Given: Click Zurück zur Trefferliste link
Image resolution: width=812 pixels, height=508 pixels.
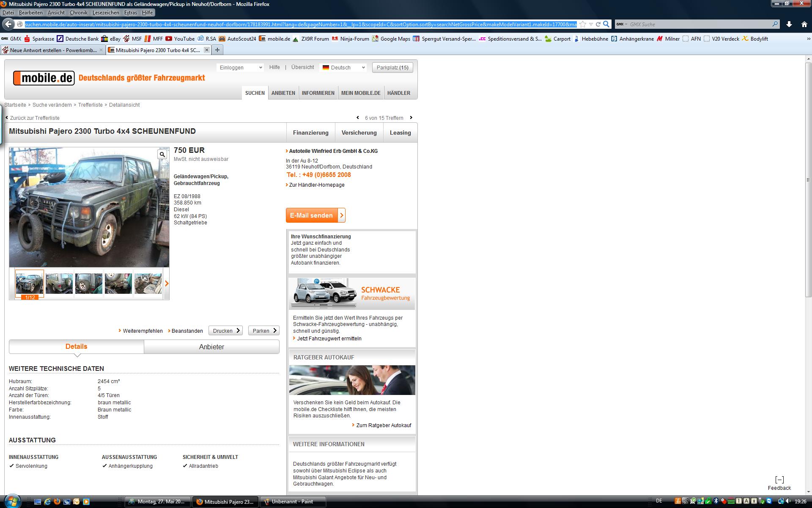Looking at the screenshot, I should (x=35, y=118).
